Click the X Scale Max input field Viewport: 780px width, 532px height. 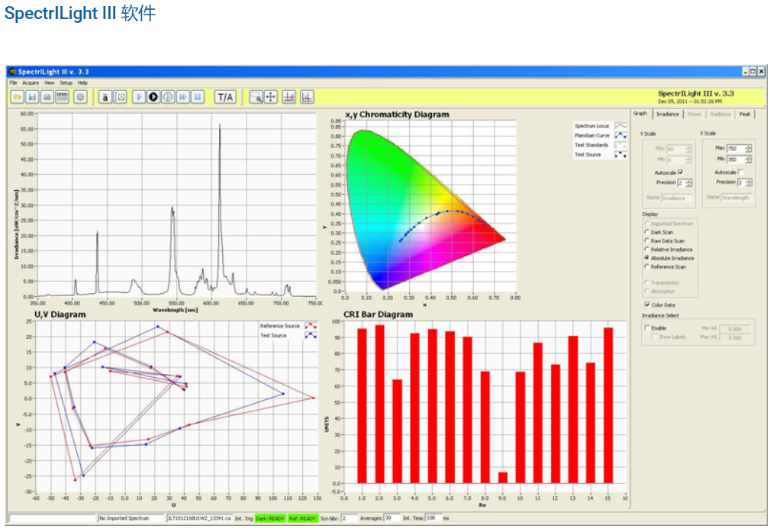click(x=736, y=149)
